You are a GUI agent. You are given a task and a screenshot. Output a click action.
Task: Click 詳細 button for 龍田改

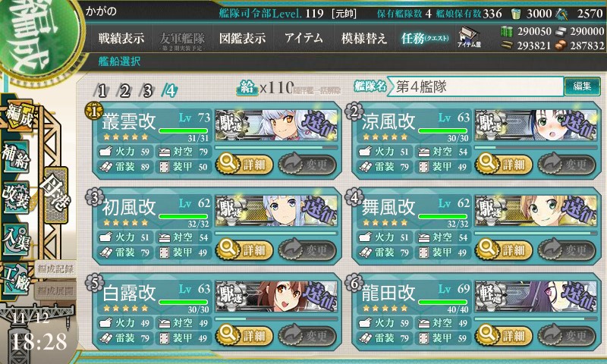[x=504, y=335]
